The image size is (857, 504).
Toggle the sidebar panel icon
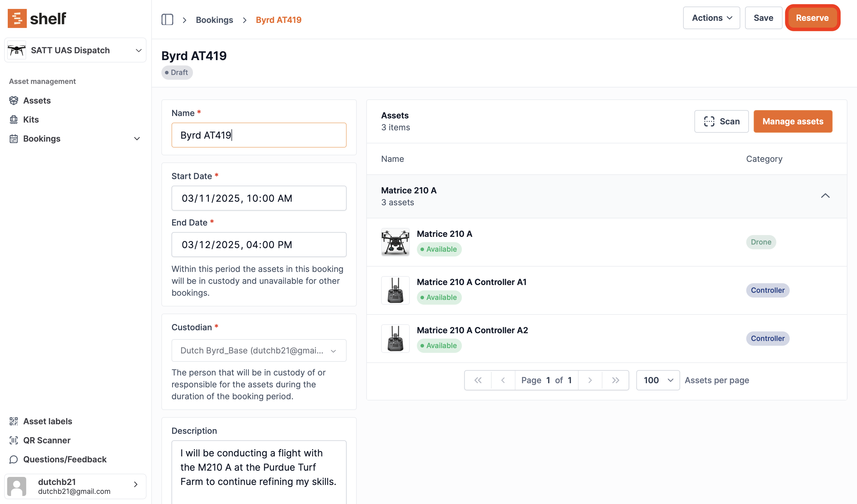click(167, 20)
